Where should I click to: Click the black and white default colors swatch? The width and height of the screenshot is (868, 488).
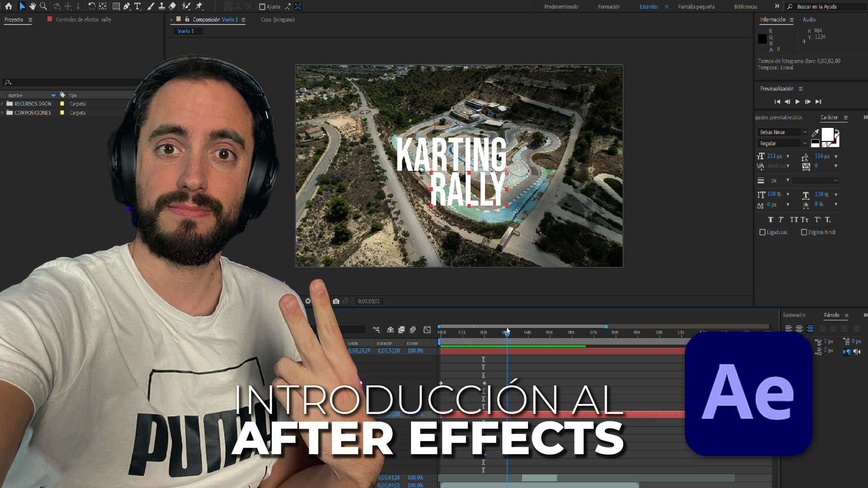[815, 143]
